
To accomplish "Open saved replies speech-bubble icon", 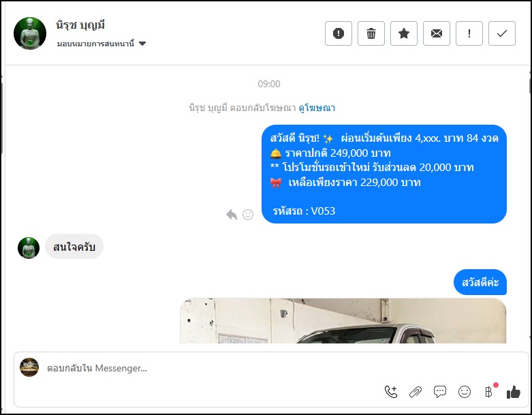I will pyautogui.click(x=440, y=392).
